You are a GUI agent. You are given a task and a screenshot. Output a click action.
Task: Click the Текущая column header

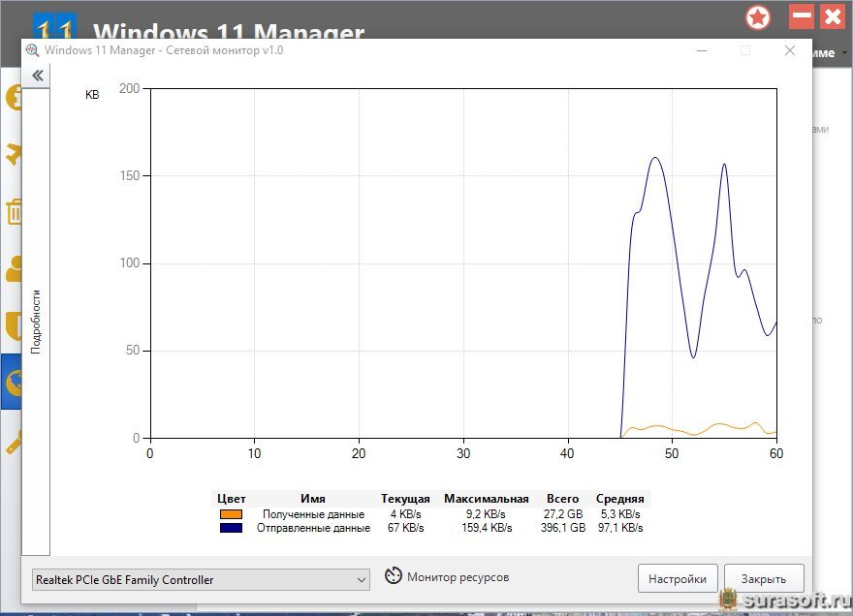click(x=405, y=499)
